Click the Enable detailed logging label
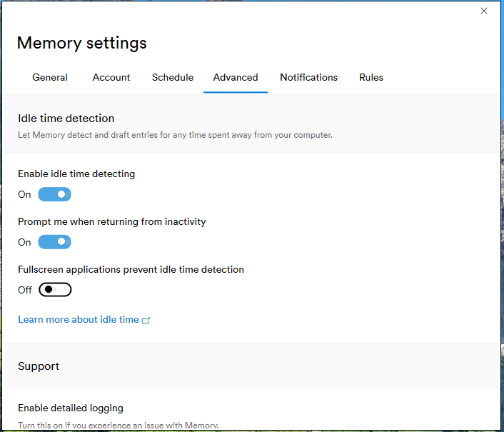 click(x=71, y=408)
